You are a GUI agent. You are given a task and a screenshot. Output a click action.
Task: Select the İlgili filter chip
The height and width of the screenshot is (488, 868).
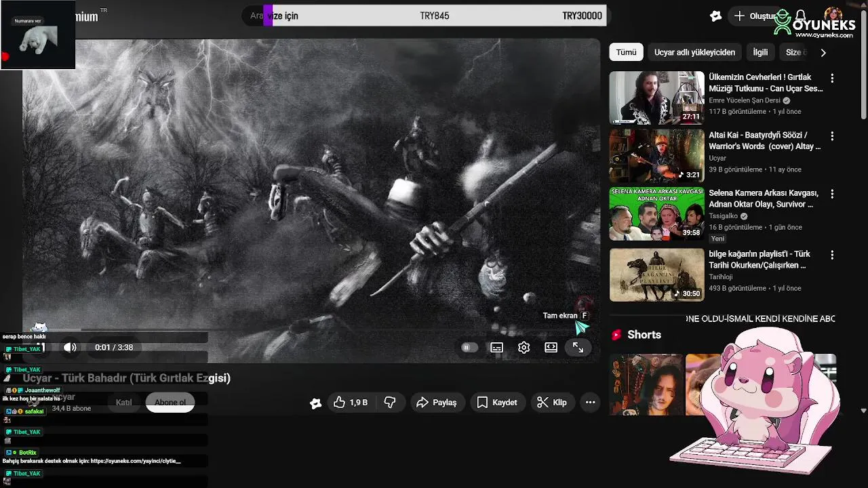click(760, 52)
